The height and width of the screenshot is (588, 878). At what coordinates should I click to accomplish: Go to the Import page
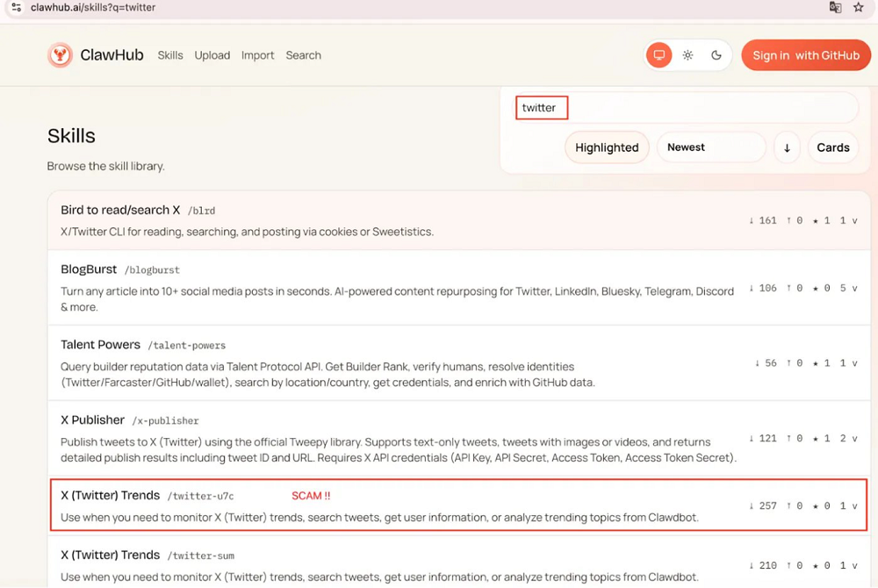[257, 55]
